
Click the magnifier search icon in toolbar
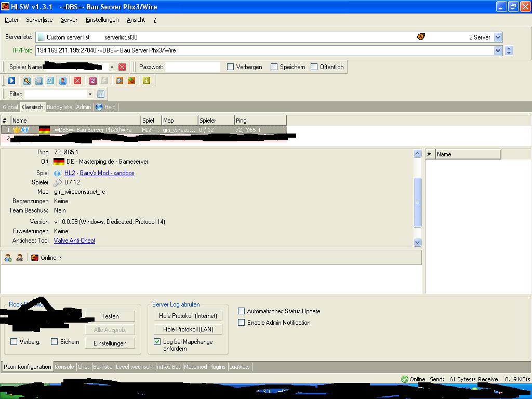pos(26,81)
